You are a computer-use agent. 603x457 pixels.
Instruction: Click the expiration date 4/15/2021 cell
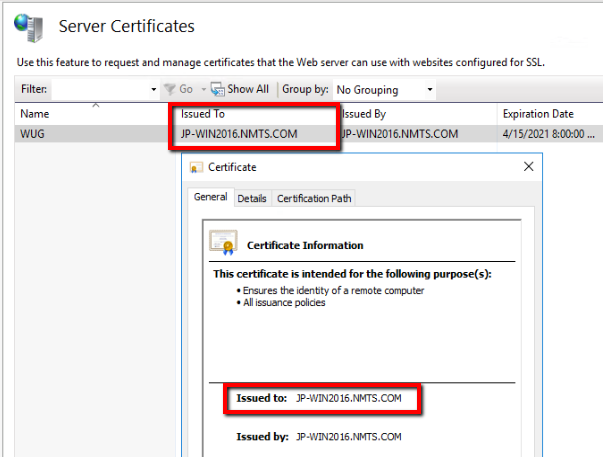click(548, 134)
